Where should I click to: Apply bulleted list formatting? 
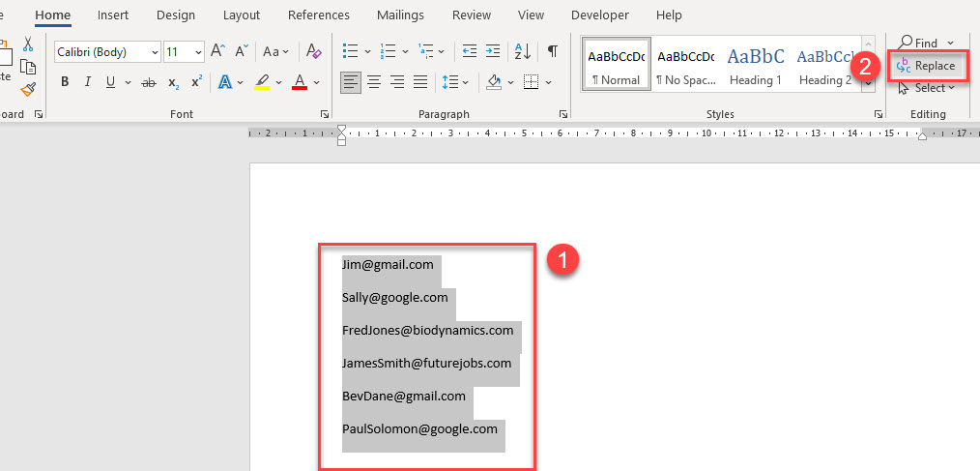point(350,52)
